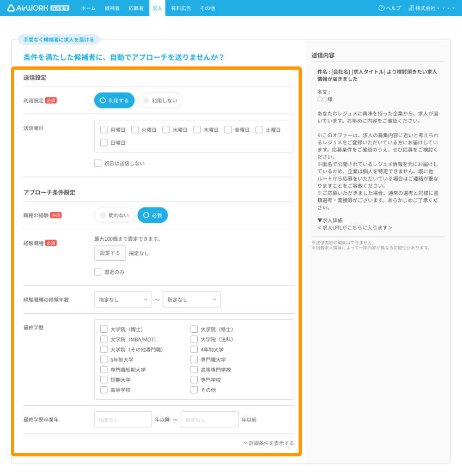The image size is (462, 476).
Task: Check 大学院（MBA/MOT）
Action: tap(104, 339)
